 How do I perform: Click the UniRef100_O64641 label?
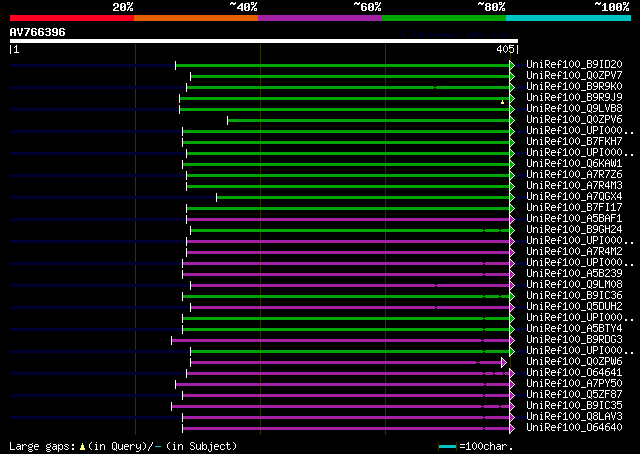(574, 373)
